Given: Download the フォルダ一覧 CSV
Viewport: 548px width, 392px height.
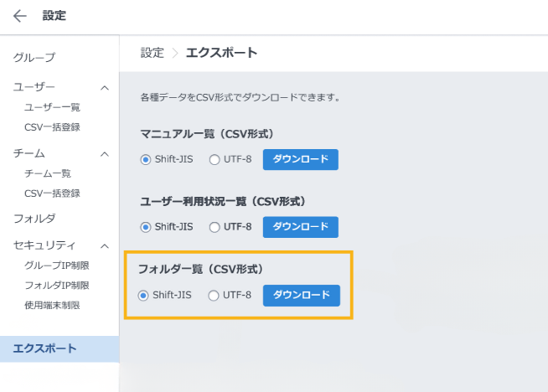Looking at the screenshot, I should point(301,295).
